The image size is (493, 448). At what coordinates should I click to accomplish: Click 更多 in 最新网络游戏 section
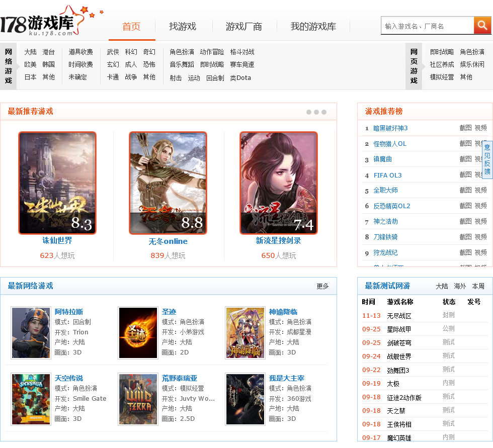tap(322, 286)
